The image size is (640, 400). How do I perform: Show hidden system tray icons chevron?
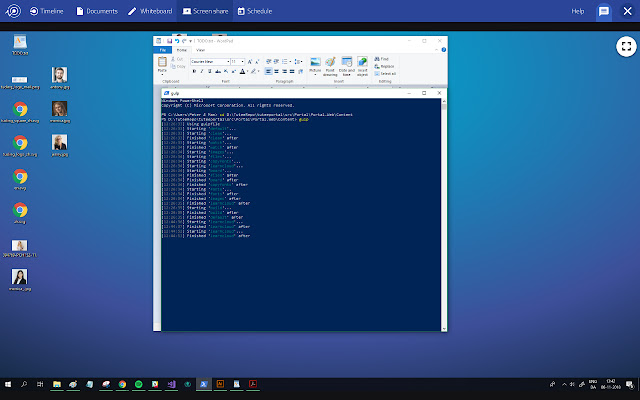click(x=564, y=384)
